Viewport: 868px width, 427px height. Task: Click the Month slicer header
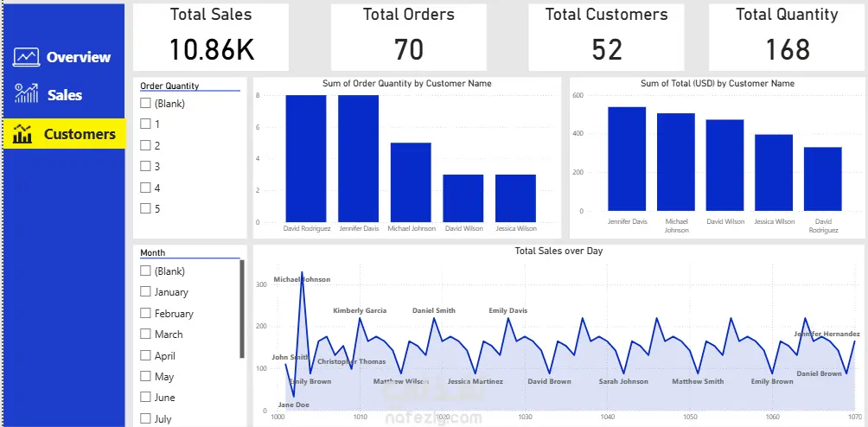point(153,252)
